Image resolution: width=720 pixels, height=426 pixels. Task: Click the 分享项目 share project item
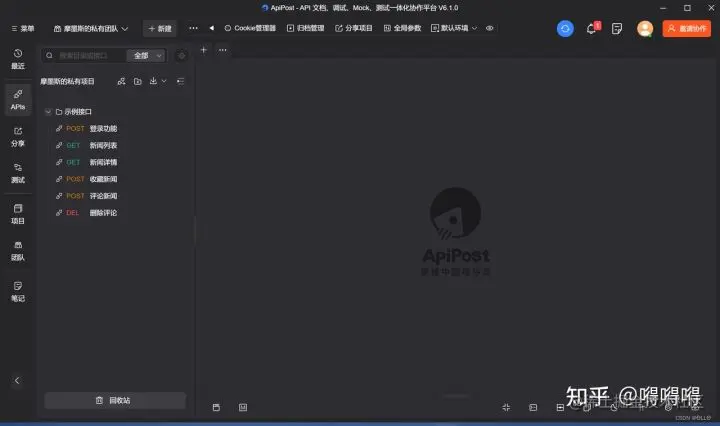pos(354,28)
